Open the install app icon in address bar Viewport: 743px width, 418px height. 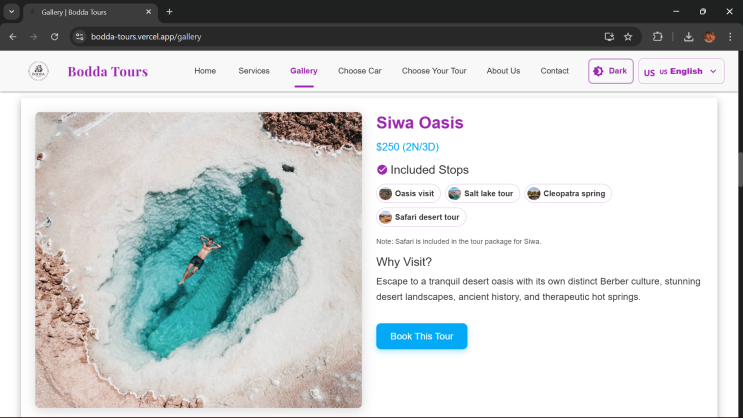coord(609,36)
